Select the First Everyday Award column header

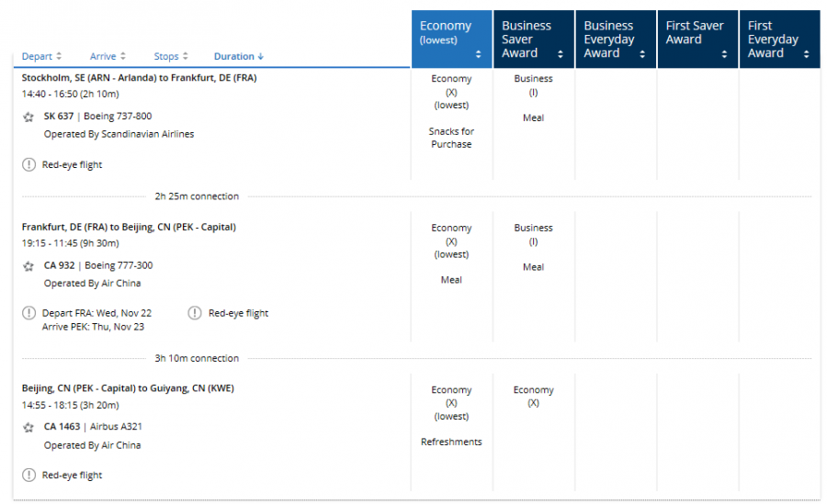(779, 39)
